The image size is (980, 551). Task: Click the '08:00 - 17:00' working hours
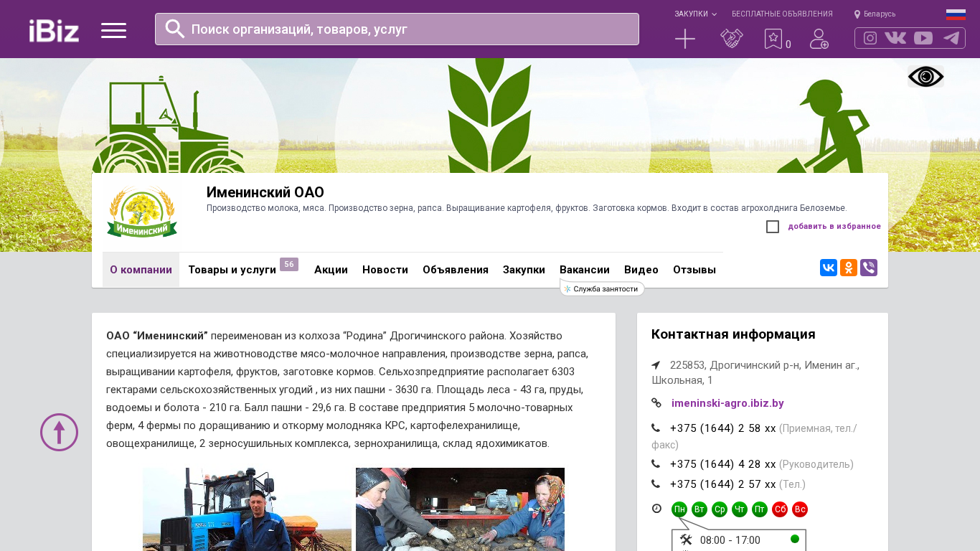(x=730, y=540)
